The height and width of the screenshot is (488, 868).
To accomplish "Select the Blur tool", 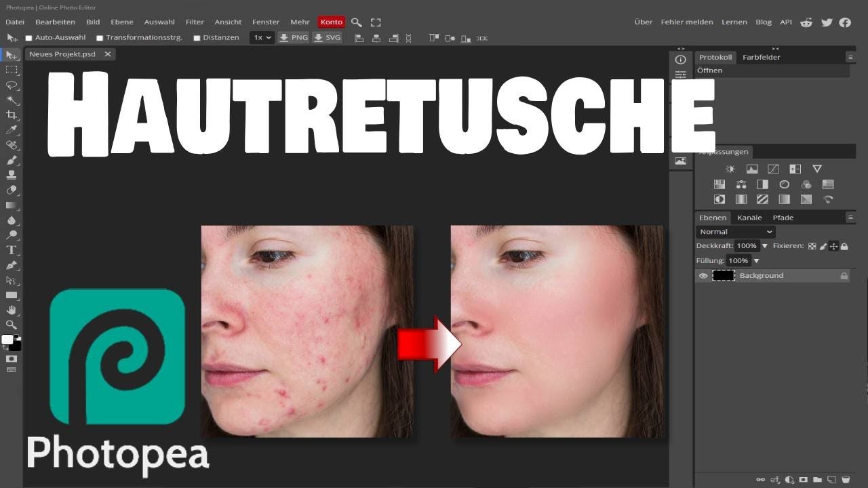I will coord(12,220).
